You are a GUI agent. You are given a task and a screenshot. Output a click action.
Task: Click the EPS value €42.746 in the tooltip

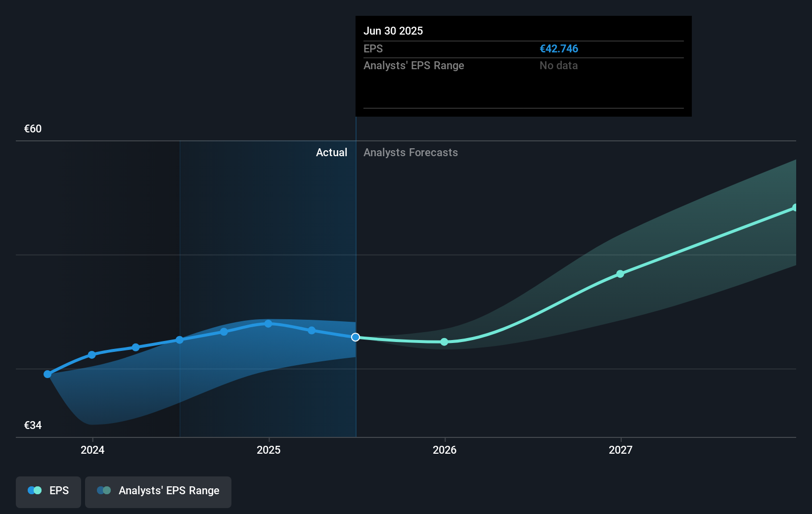tap(559, 48)
